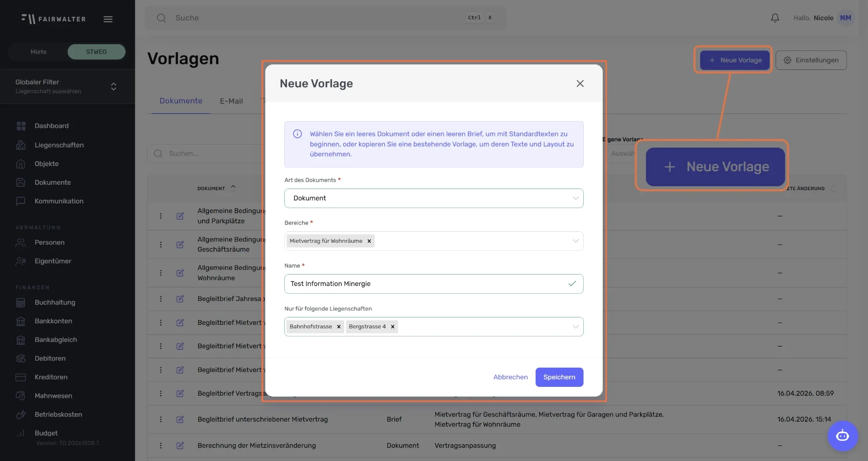Switch to STWEG mode
This screenshot has height=461, width=868.
(x=96, y=52)
